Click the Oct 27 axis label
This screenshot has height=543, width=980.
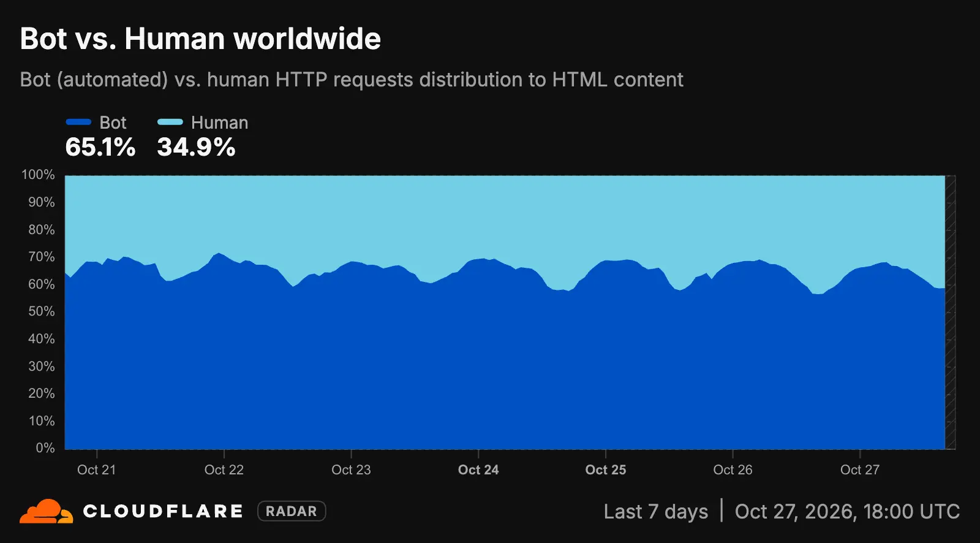coord(860,469)
